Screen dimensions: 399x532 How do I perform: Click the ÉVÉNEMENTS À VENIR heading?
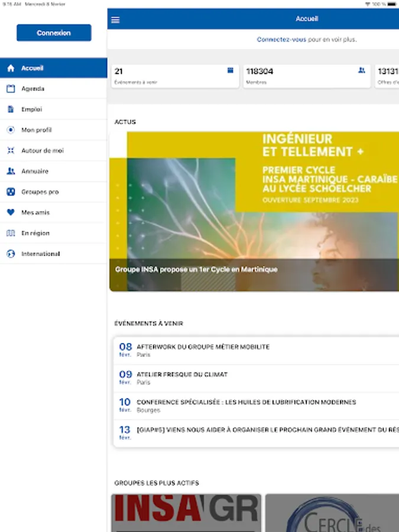click(148, 323)
